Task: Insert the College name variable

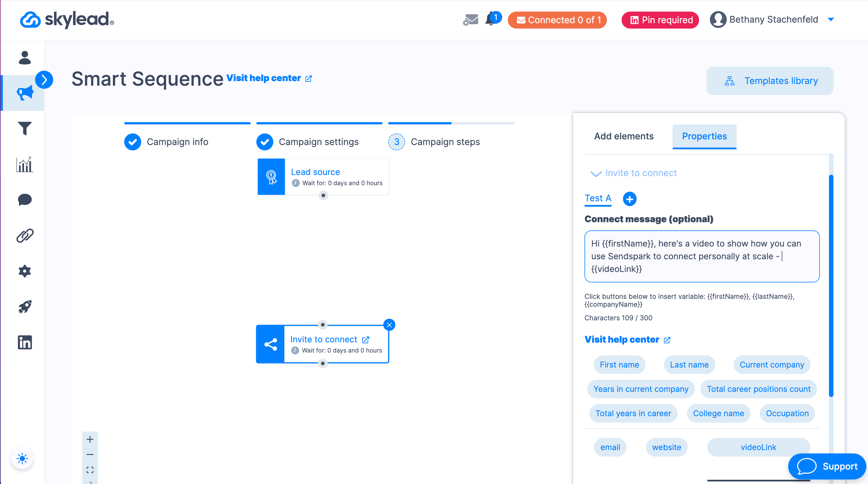Action: [x=718, y=413]
